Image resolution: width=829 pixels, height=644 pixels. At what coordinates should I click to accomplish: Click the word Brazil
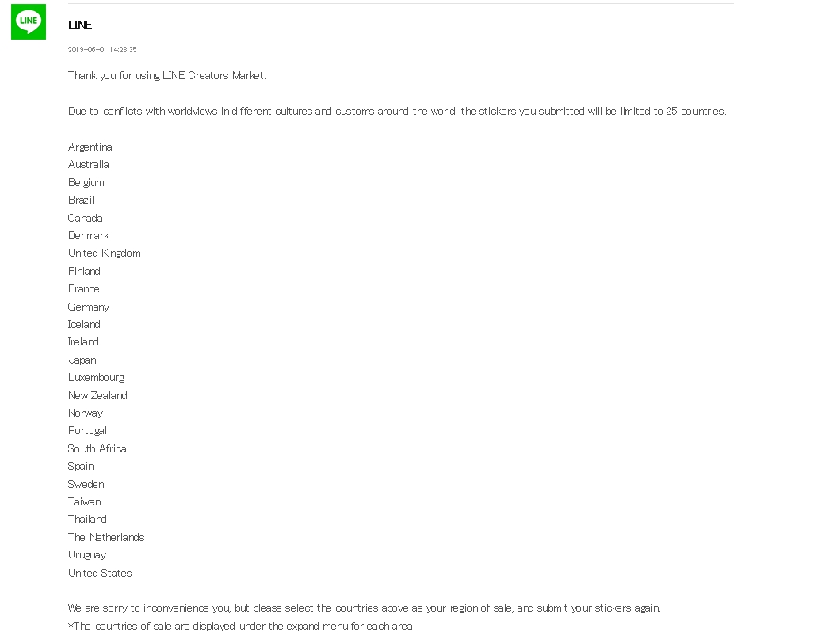[81, 200]
